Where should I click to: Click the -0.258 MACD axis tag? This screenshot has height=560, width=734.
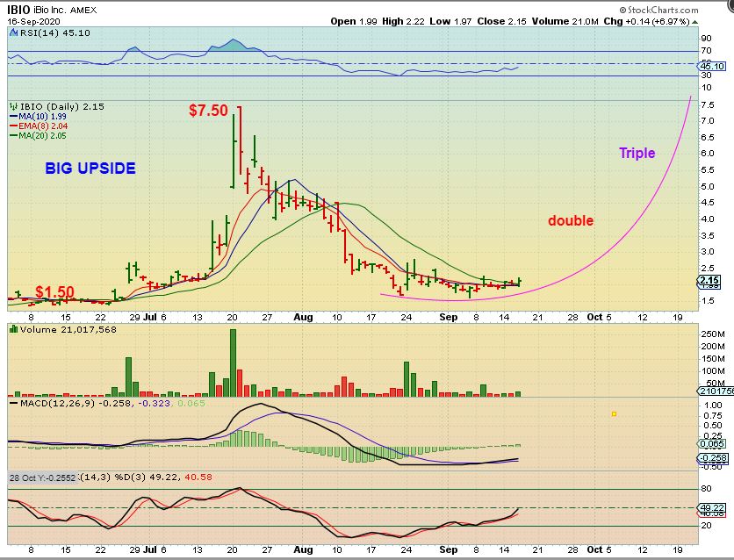pyautogui.click(x=712, y=457)
